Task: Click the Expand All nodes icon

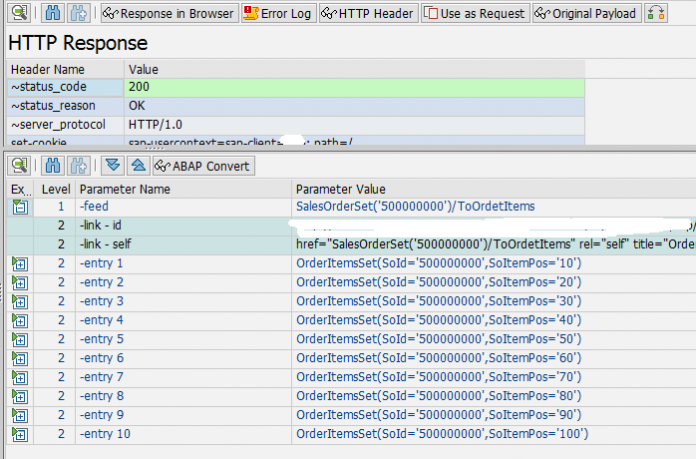Action: click(x=113, y=165)
